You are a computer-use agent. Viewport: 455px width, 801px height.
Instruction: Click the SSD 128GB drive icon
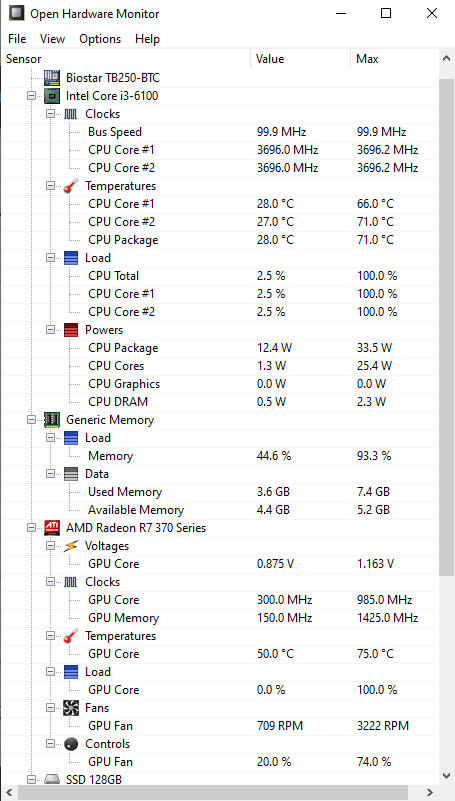pos(52,780)
